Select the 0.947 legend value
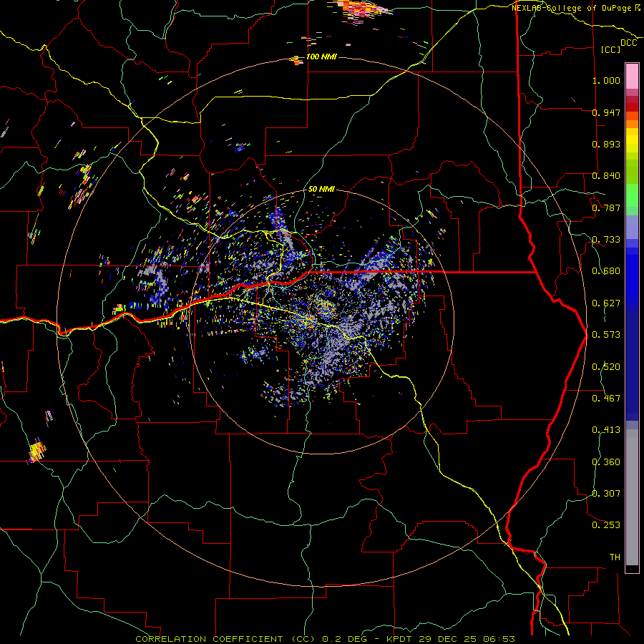 click(606, 112)
